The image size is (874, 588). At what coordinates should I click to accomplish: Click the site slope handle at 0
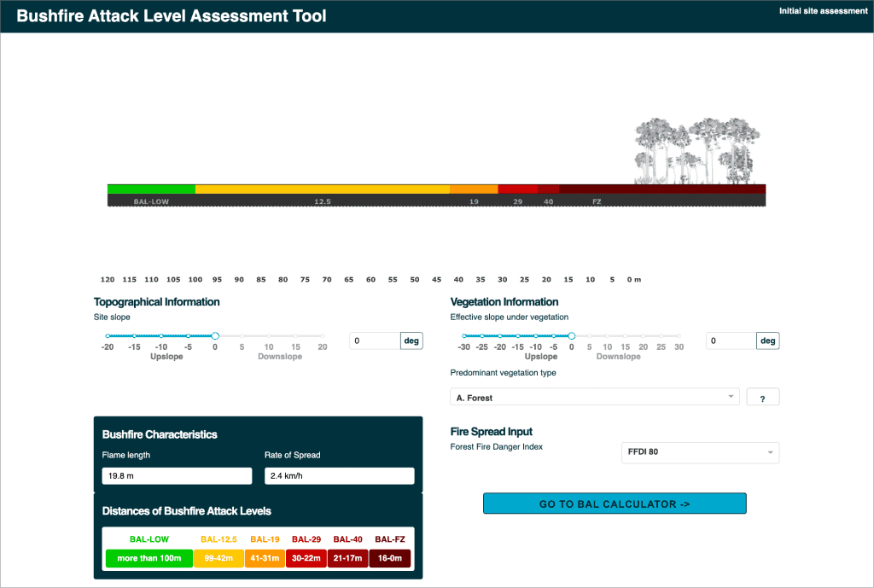tap(215, 336)
